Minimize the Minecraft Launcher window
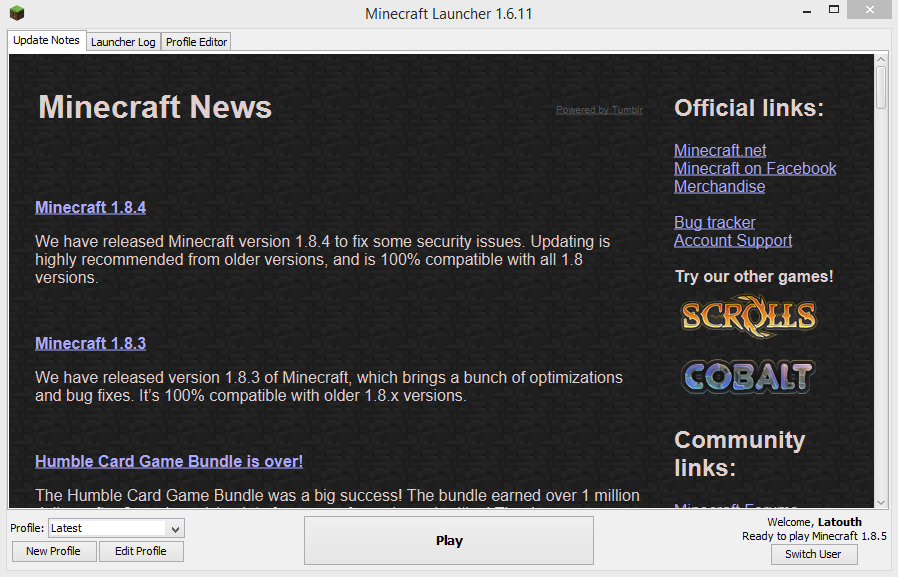898x577 pixels. 807,10
